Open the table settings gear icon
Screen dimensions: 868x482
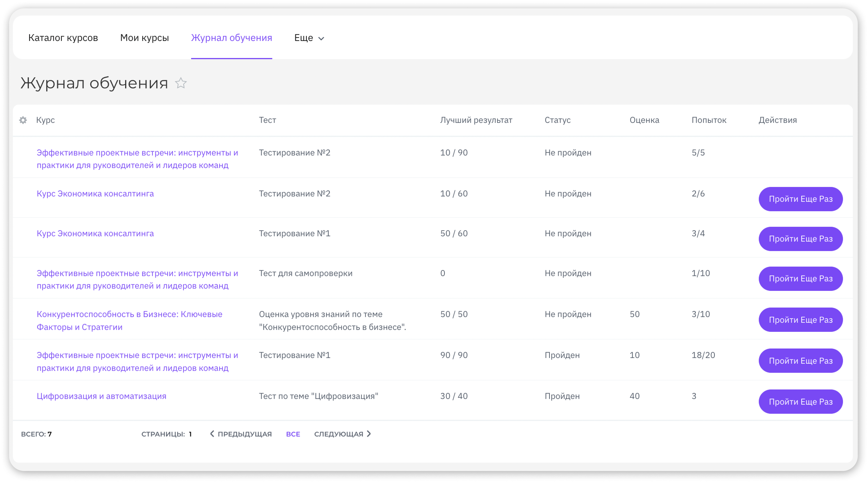click(x=23, y=120)
